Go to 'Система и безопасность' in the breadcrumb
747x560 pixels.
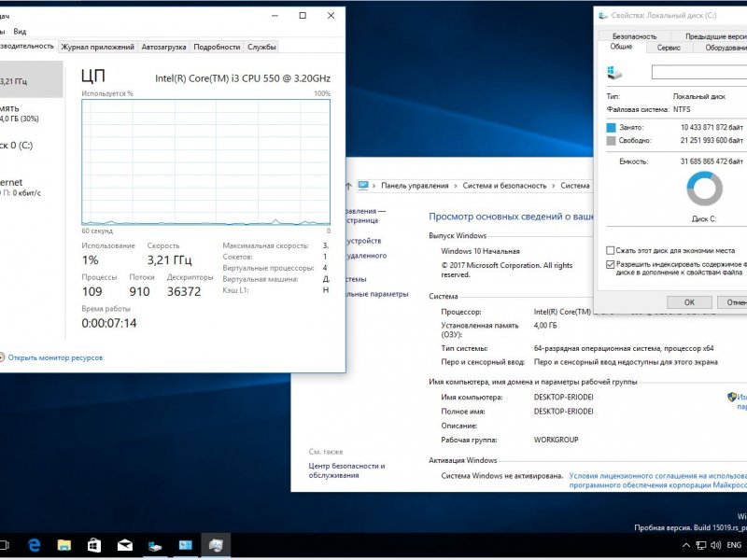(504, 186)
